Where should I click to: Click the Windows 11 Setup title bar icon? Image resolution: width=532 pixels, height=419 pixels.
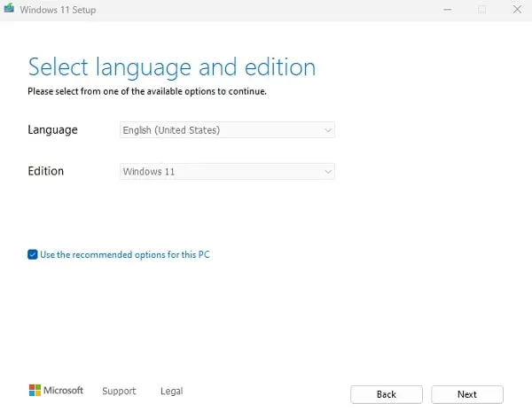[9, 8]
